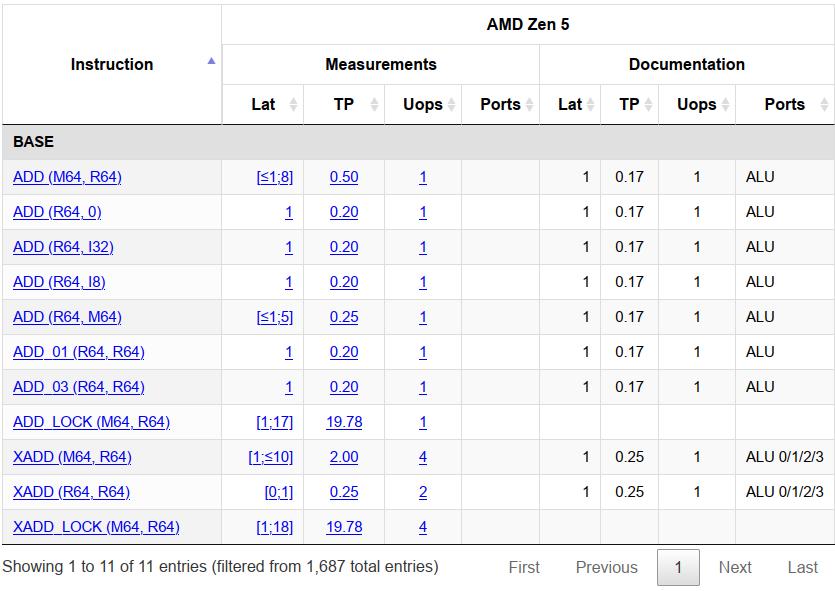
Task: Sort the Measurements TP column
Action: [x=344, y=104]
